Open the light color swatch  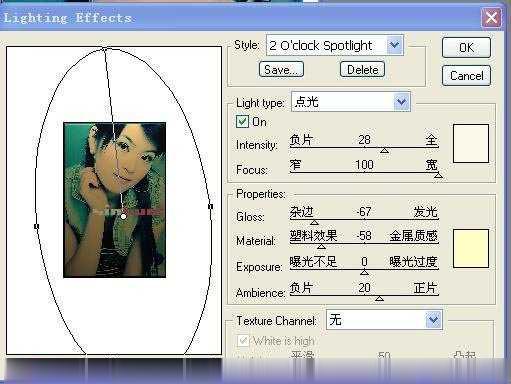tap(471, 143)
